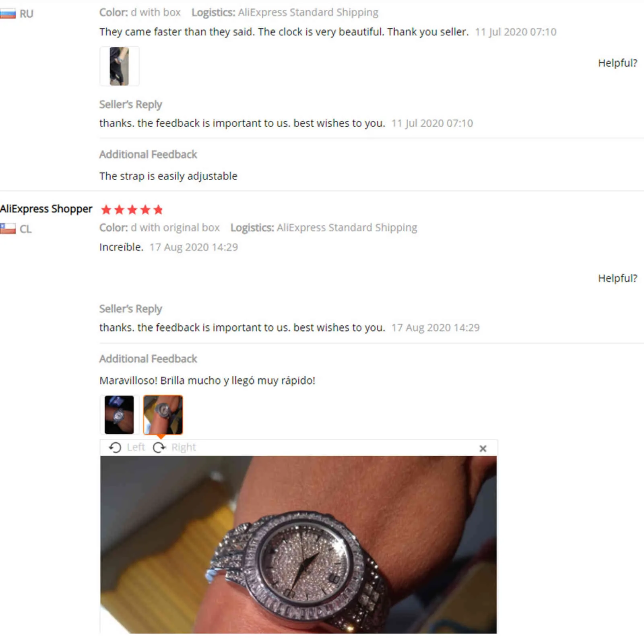Click the Russian flag icon
The width and height of the screenshot is (644, 644).
[8, 14]
